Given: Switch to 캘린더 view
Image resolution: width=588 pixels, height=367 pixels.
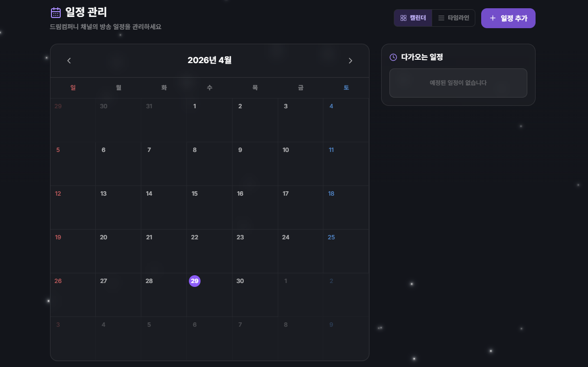Looking at the screenshot, I should 413,18.
